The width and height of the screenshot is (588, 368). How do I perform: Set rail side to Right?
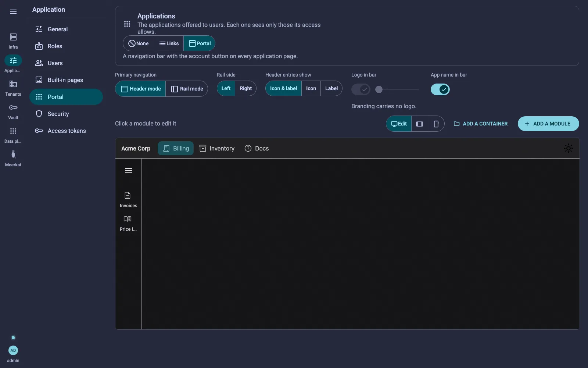click(245, 88)
